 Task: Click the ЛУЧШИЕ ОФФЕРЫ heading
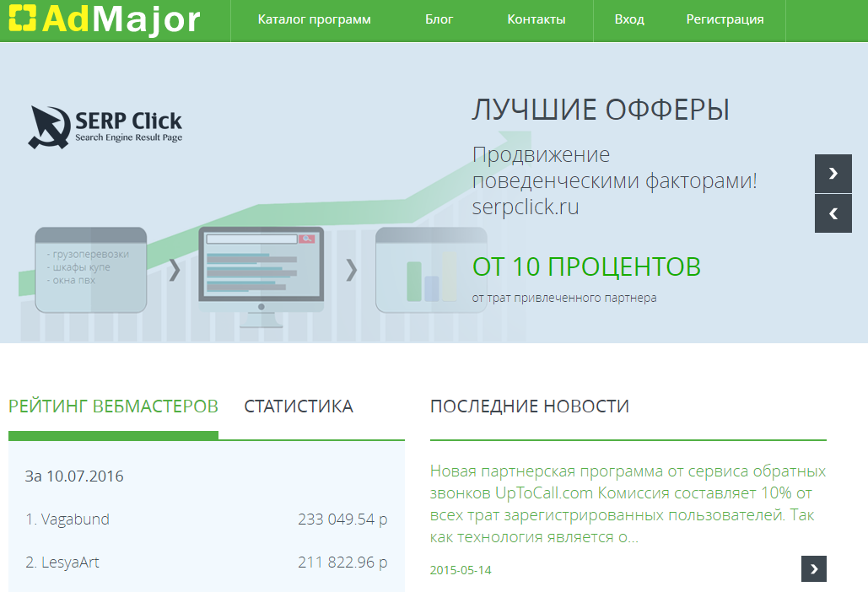tap(601, 109)
